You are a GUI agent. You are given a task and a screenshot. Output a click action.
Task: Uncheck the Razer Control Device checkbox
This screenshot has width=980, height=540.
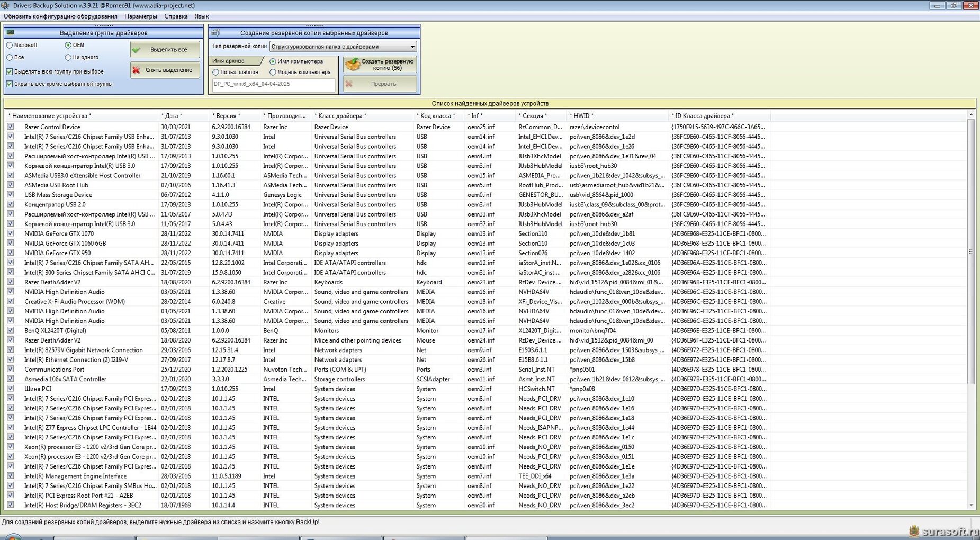[10, 127]
